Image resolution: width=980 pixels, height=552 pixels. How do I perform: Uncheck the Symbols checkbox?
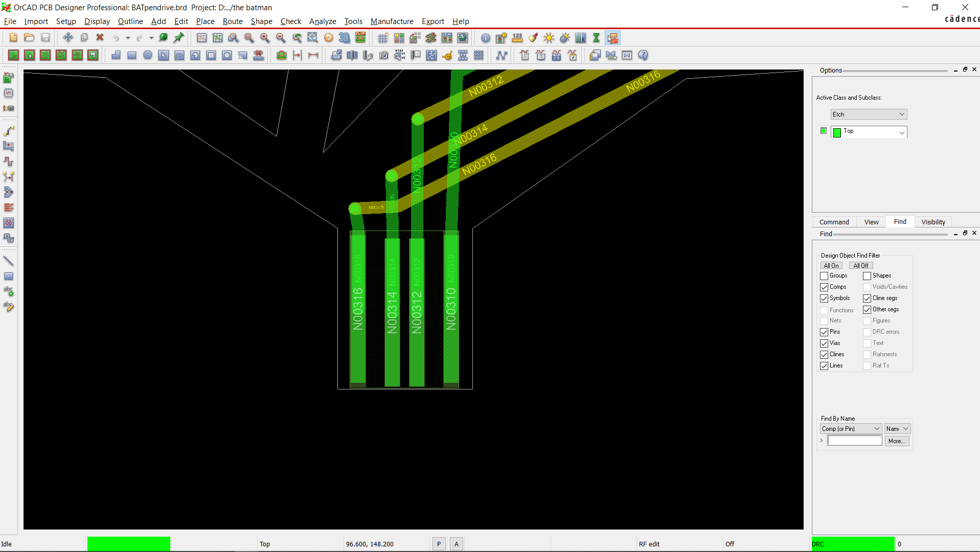pos(824,298)
